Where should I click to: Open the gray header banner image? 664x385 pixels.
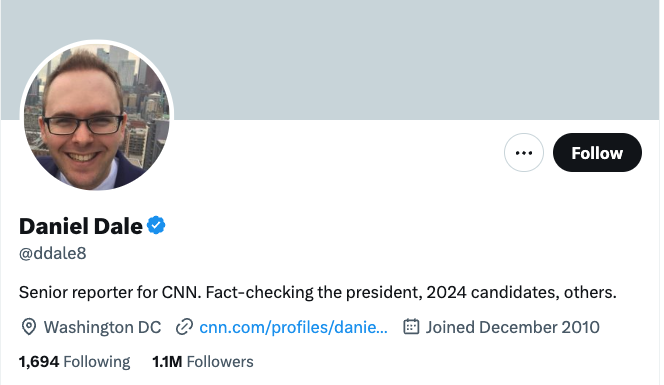tap(330, 60)
